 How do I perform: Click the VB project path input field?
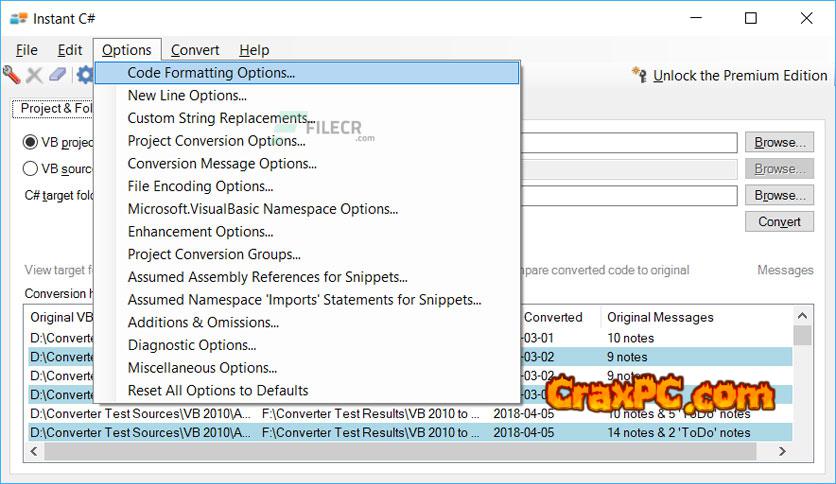(x=629, y=142)
